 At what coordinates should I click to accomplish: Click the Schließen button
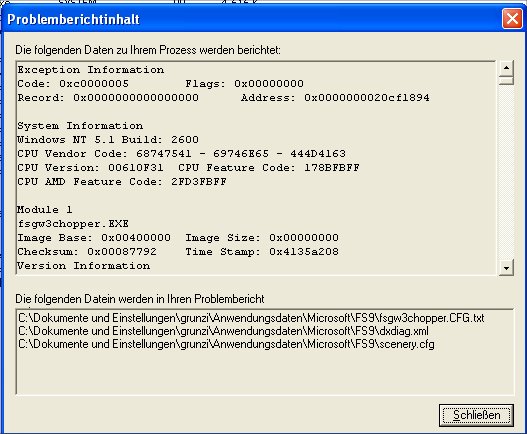click(476, 415)
